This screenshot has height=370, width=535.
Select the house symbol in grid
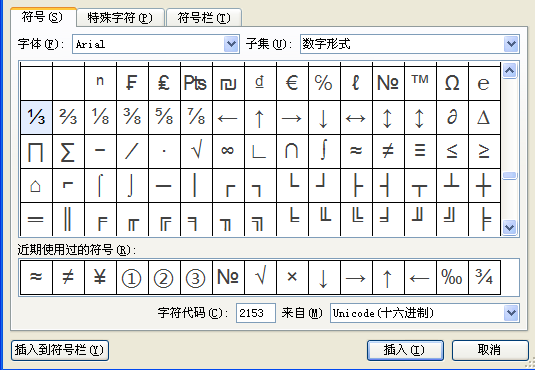click(36, 185)
